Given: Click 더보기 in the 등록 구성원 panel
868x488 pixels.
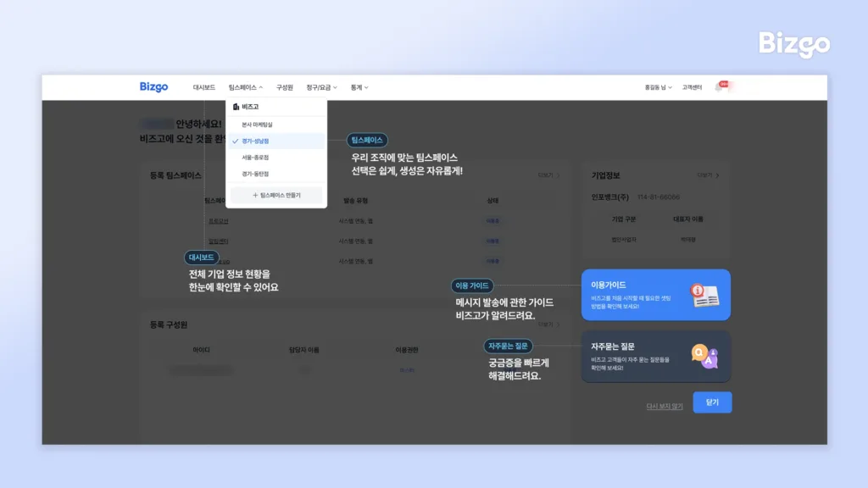Looking at the screenshot, I should 548,324.
